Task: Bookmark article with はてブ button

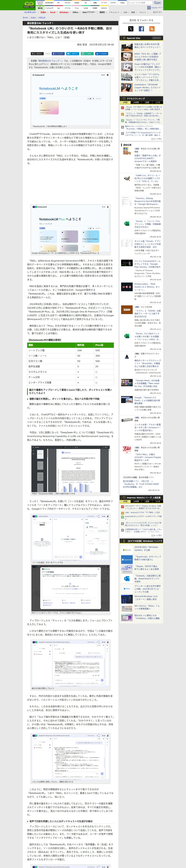Action: pos(73,54)
